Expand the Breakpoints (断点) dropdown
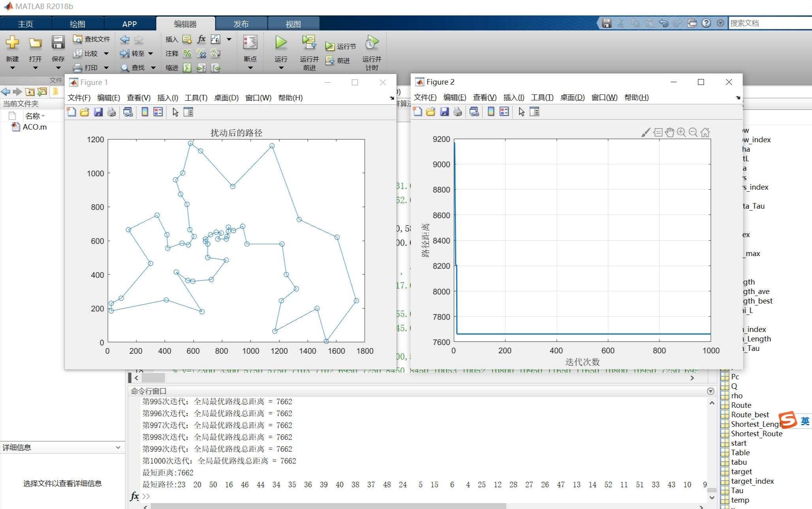The image size is (812, 509). [x=250, y=68]
